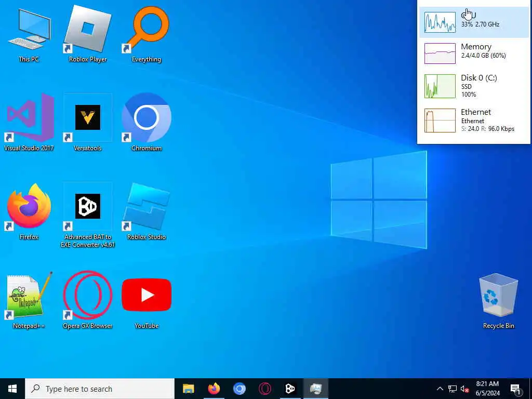Select the Versatools desktop shortcut
Screen dimensions: 532x399
(x=88, y=123)
